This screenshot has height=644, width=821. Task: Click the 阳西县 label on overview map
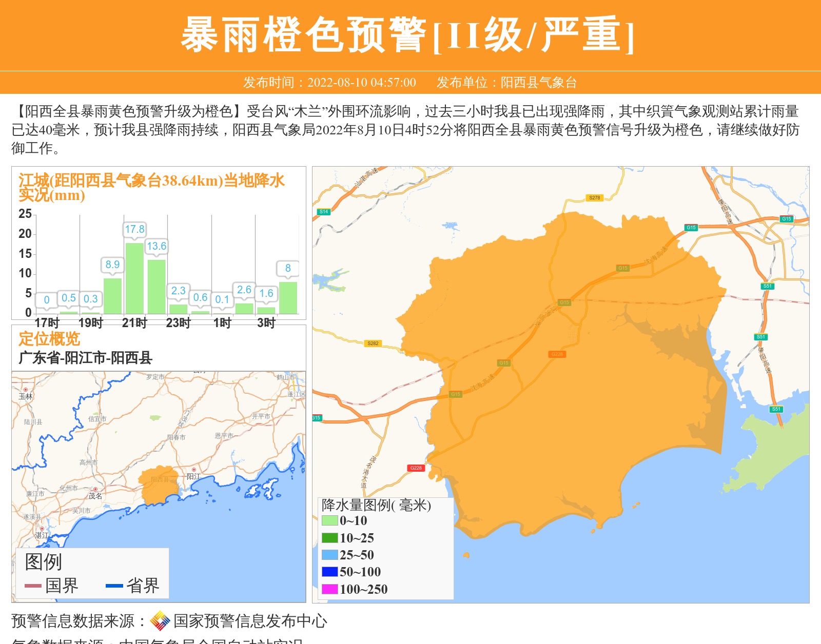point(160,479)
